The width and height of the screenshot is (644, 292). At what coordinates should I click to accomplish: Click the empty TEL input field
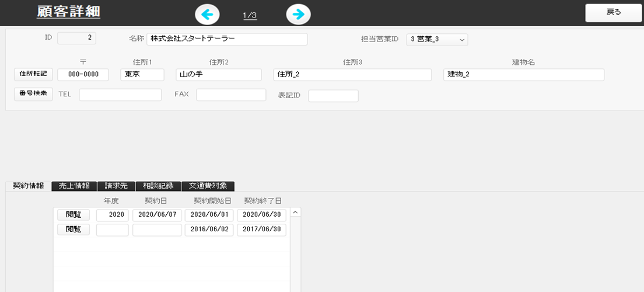click(x=120, y=95)
